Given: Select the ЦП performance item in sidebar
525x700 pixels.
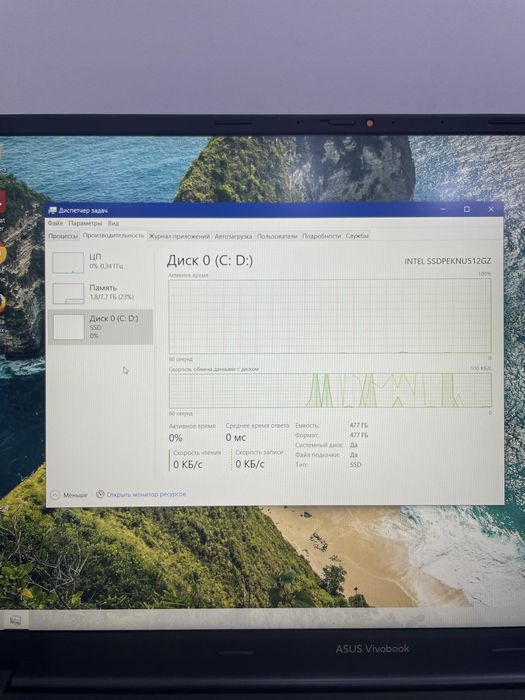Looking at the screenshot, I should tap(100, 262).
